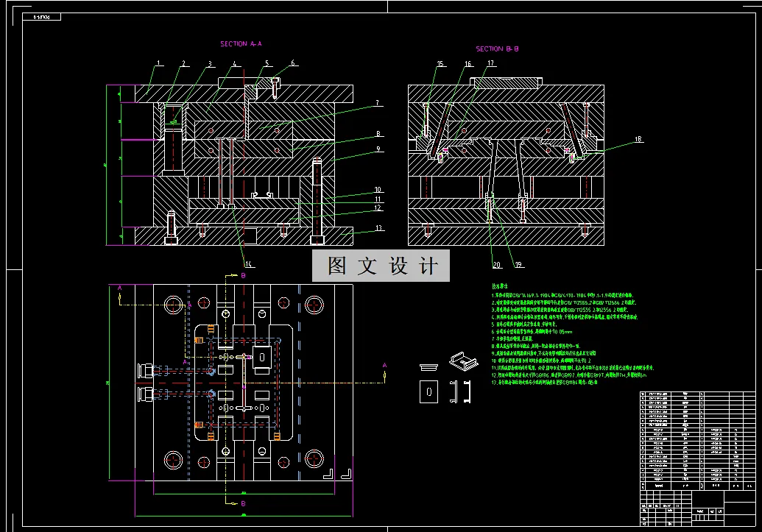Select part balloon number 8

(378, 134)
